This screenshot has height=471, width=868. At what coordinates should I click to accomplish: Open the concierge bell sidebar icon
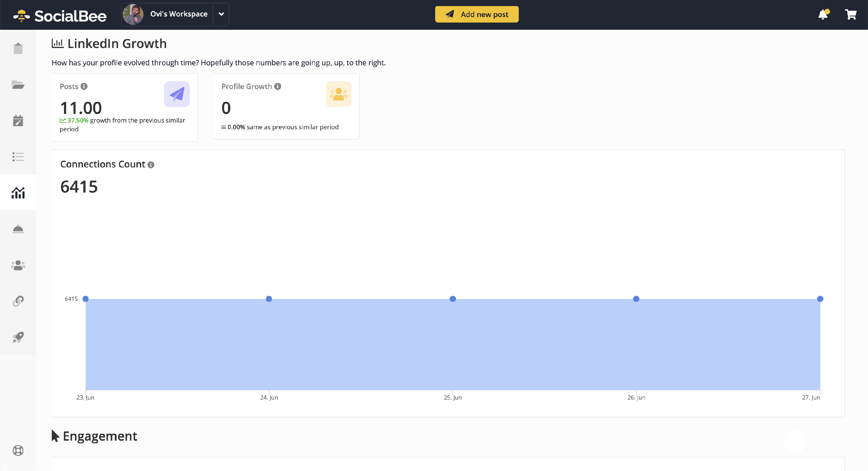point(18,229)
